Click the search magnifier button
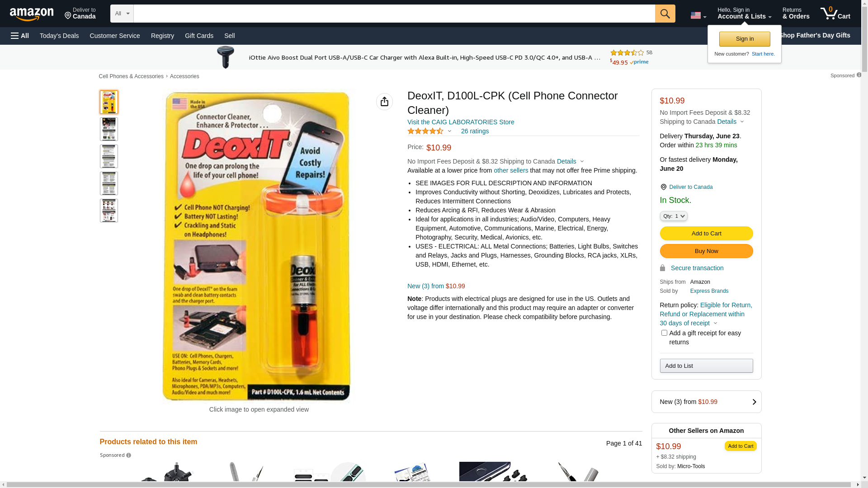 point(665,14)
